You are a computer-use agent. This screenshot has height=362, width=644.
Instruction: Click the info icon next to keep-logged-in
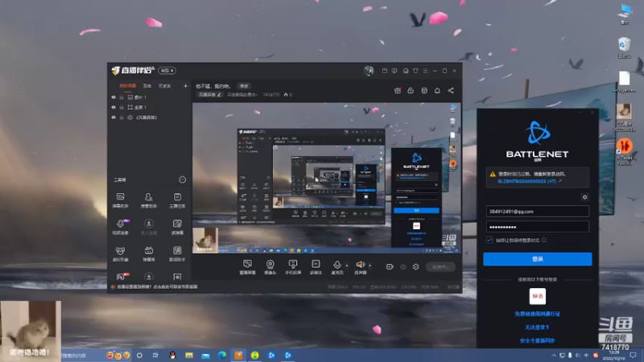(544, 240)
